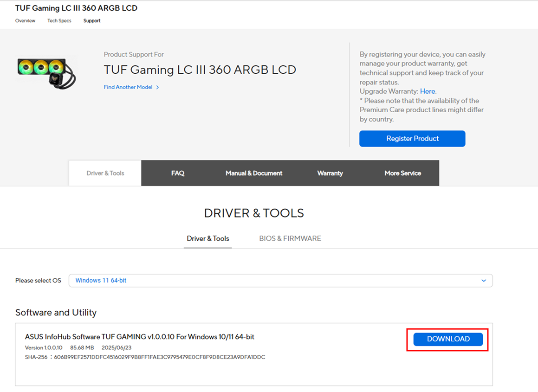Click the 2025/06/23 release date text
The width and height of the screenshot is (538, 392).
click(117, 348)
